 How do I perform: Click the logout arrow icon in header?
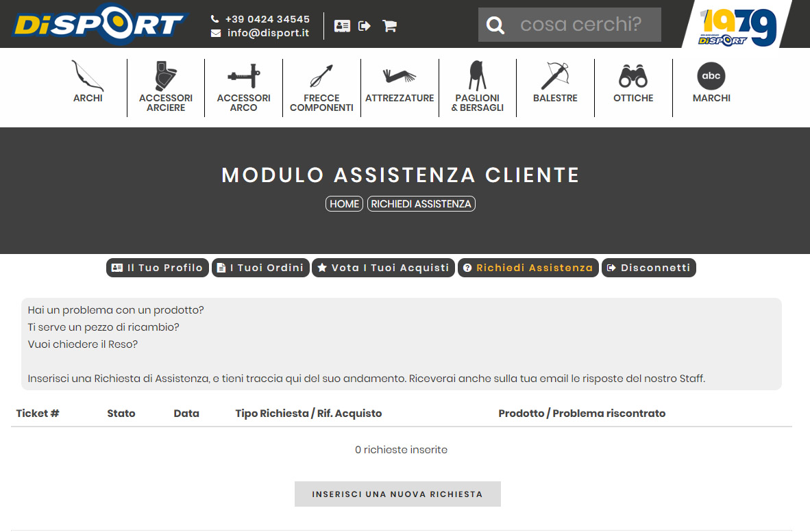[x=365, y=26]
